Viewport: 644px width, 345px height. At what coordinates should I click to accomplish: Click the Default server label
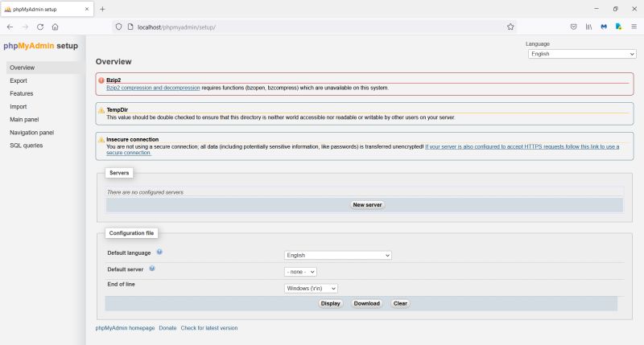126,269
